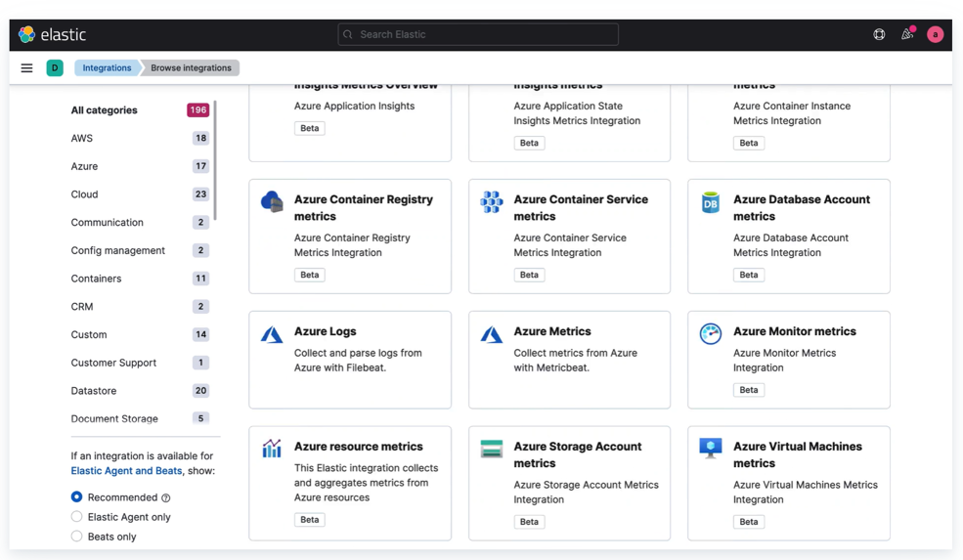The image size is (963, 560).
Task: Select the Elastic Agent only option
Action: (x=76, y=517)
